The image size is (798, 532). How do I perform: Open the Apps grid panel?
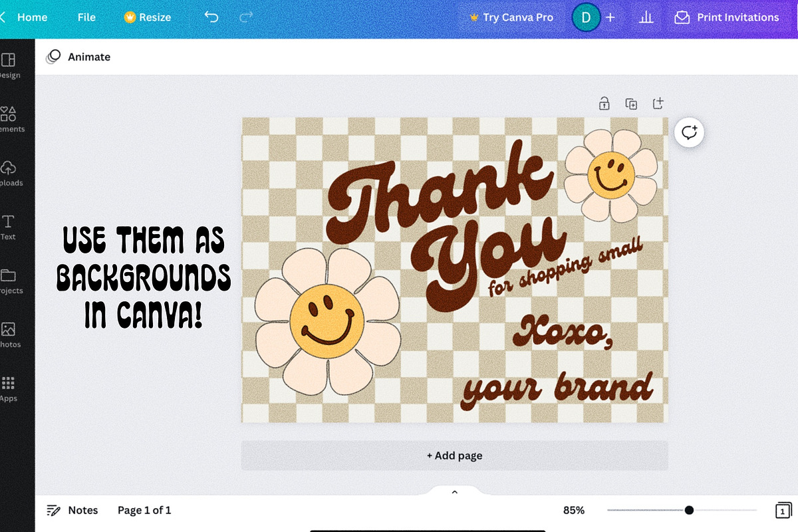point(9,389)
